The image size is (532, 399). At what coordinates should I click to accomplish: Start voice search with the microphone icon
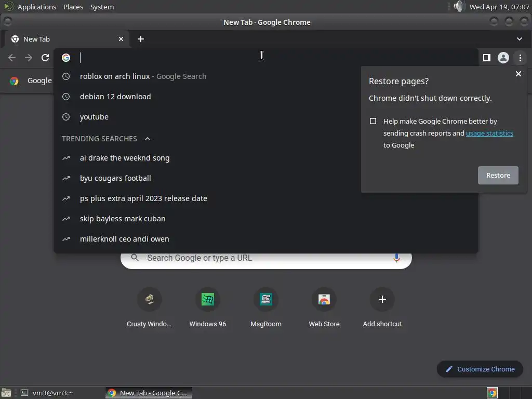pos(396,258)
